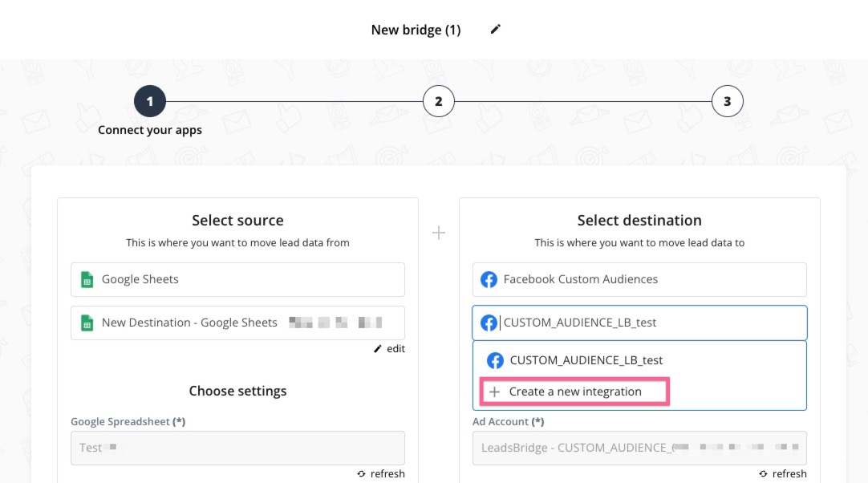
Task: Click the pencil icon beside New bridge (1)
Action: (x=496, y=30)
